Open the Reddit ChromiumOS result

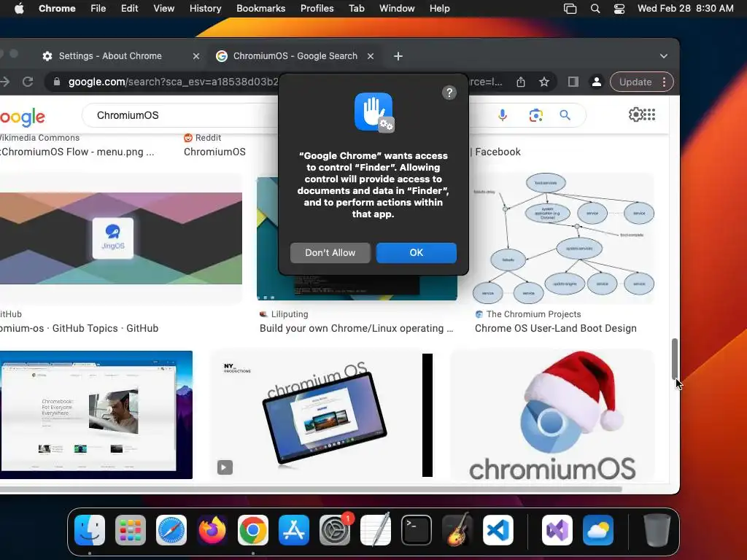click(x=214, y=152)
